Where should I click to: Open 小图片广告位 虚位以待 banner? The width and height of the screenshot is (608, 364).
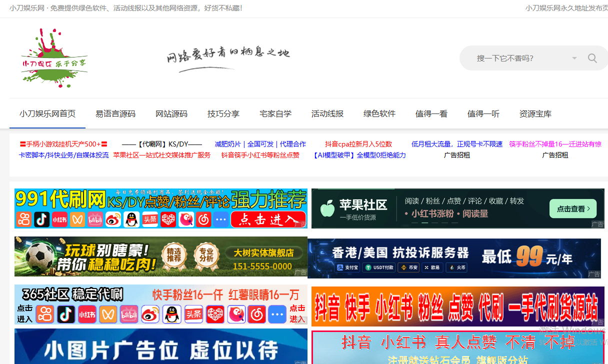click(161, 346)
